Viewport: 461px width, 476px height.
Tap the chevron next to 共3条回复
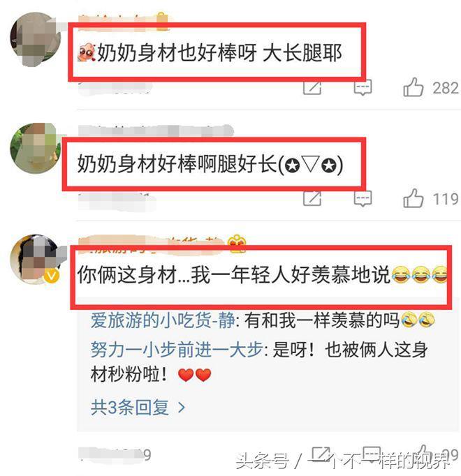(x=182, y=408)
